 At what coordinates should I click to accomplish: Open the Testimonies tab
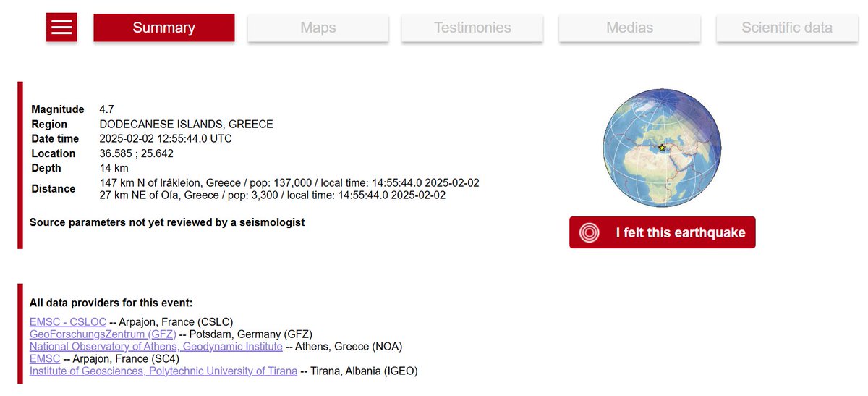tap(472, 28)
